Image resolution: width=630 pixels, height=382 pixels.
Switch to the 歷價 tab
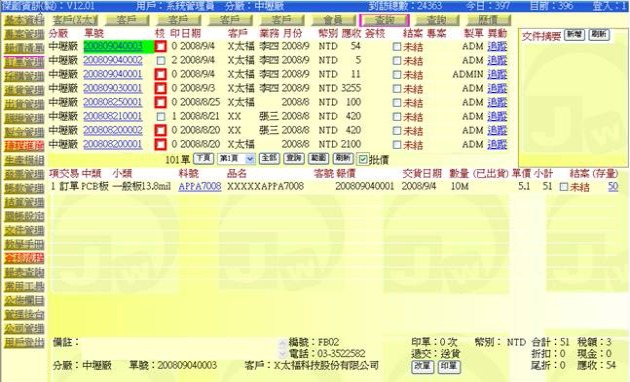tap(489, 20)
